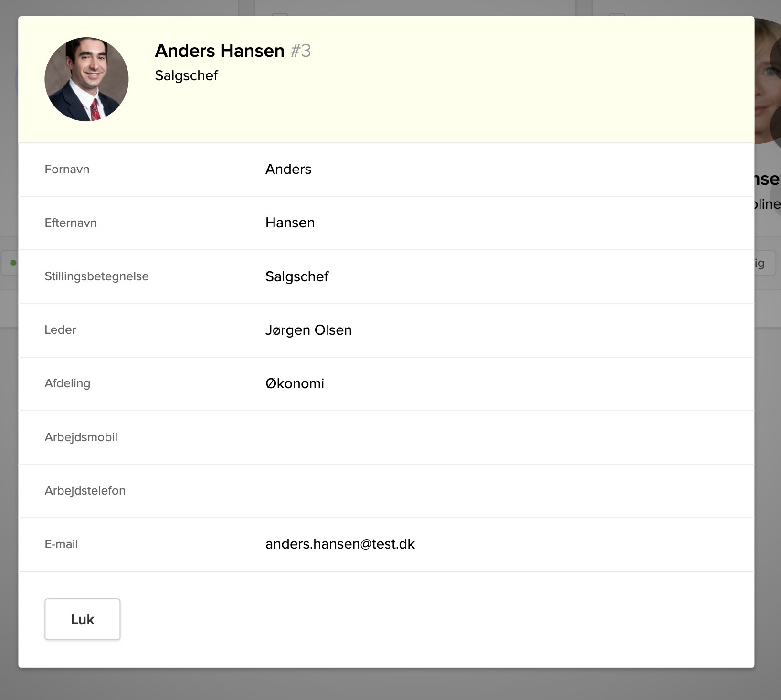Click the anders.hansen@test.dk email address
Image resolution: width=781 pixels, height=700 pixels.
(x=340, y=544)
